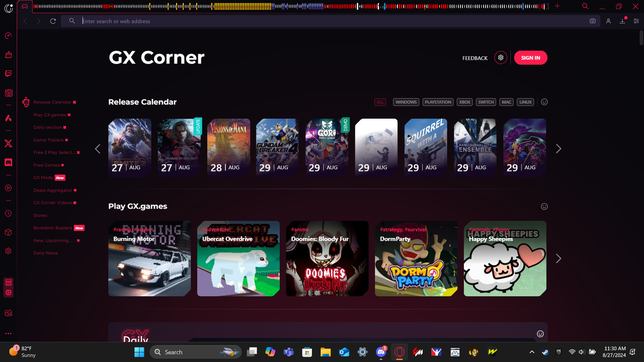Toggle the LINUX platform filter
This screenshot has height=362, width=644.
(526, 102)
